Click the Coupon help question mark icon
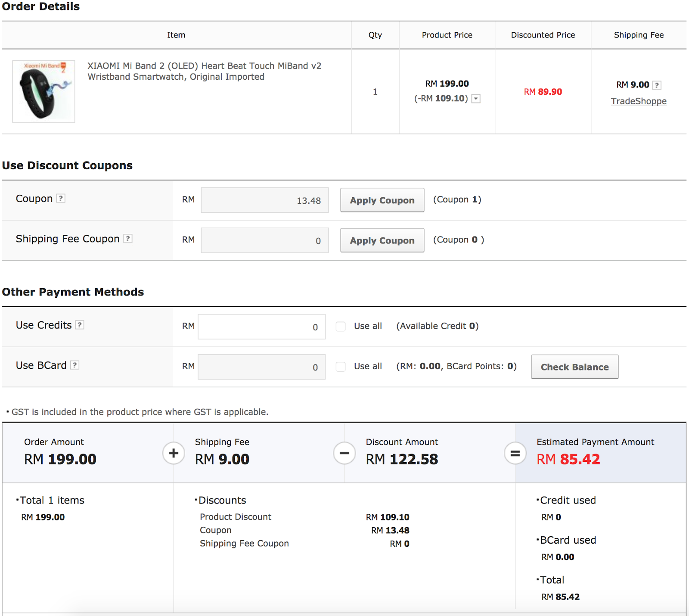689x616 pixels. pyautogui.click(x=61, y=198)
